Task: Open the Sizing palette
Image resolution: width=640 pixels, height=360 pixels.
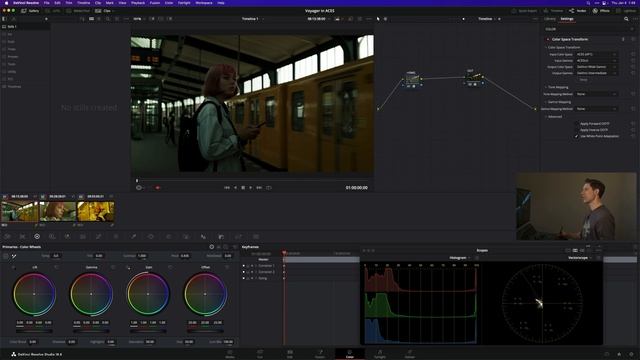Action: pyautogui.click(x=238, y=237)
